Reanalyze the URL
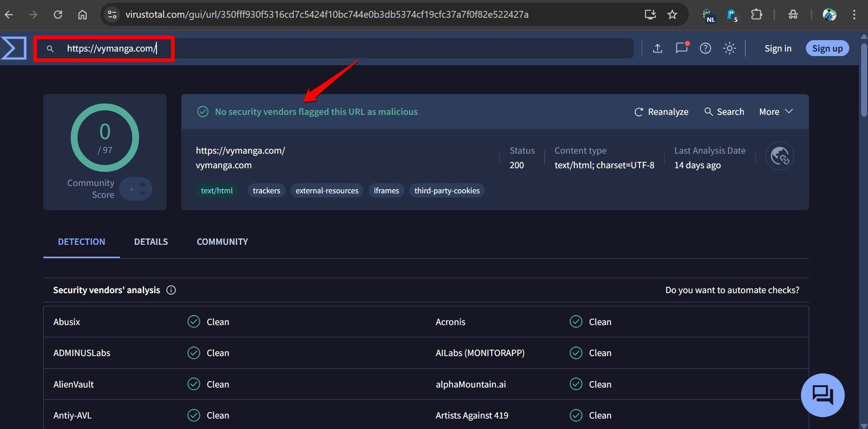The width and height of the screenshot is (868, 429). pos(661,112)
